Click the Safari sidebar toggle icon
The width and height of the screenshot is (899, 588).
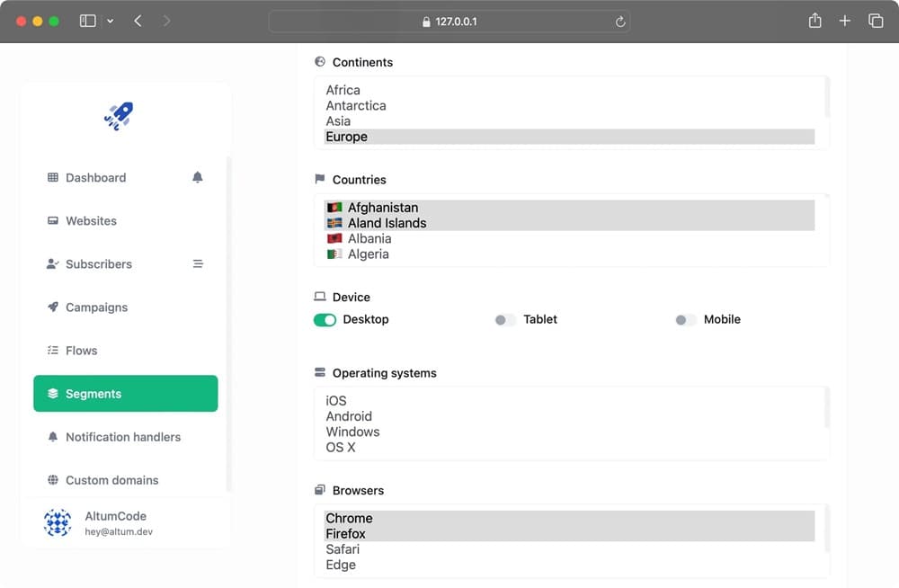88,22
